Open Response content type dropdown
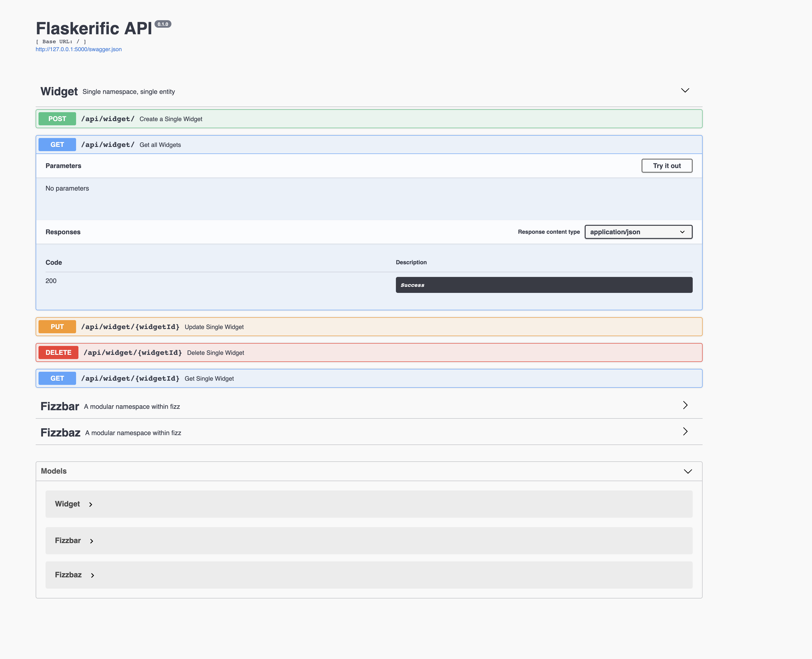 pos(638,232)
